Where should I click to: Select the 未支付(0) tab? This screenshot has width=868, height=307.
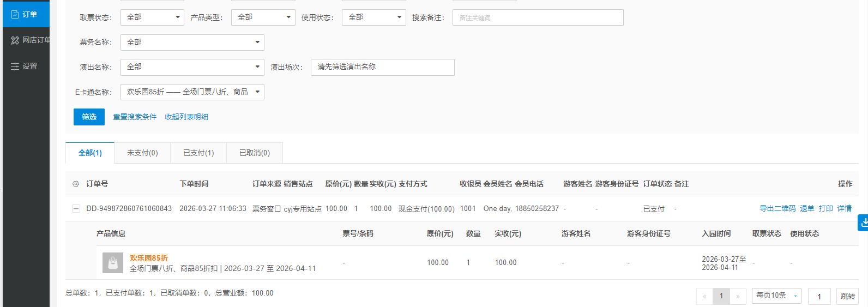[x=142, y=153]
